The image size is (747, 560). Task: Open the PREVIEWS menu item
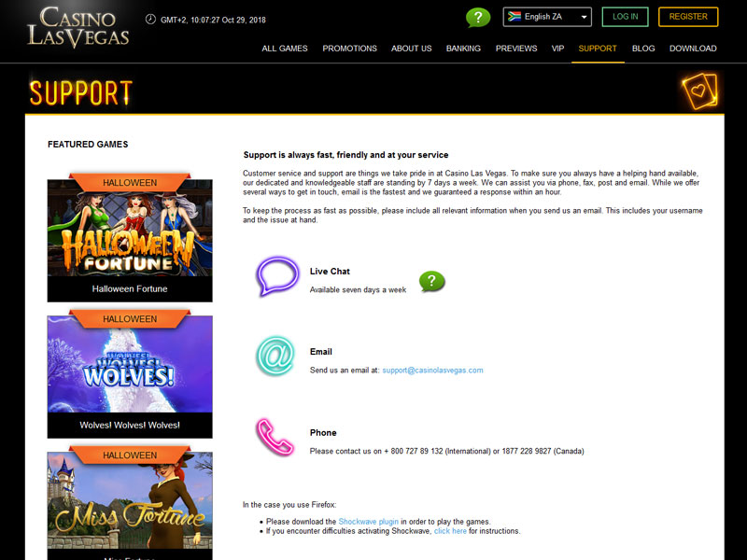(516, 49)
